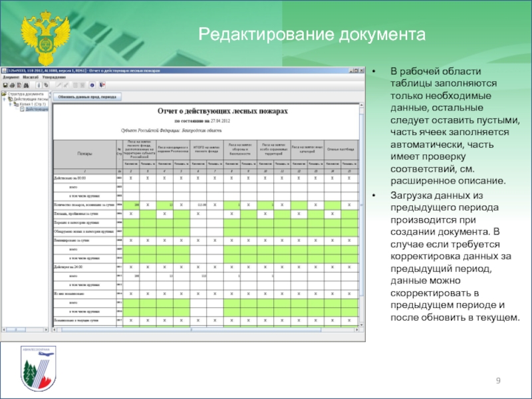Viewport: 532px width, 399px height.
Task: Click the exit door toolbar icon
Action: coord(102,85)
